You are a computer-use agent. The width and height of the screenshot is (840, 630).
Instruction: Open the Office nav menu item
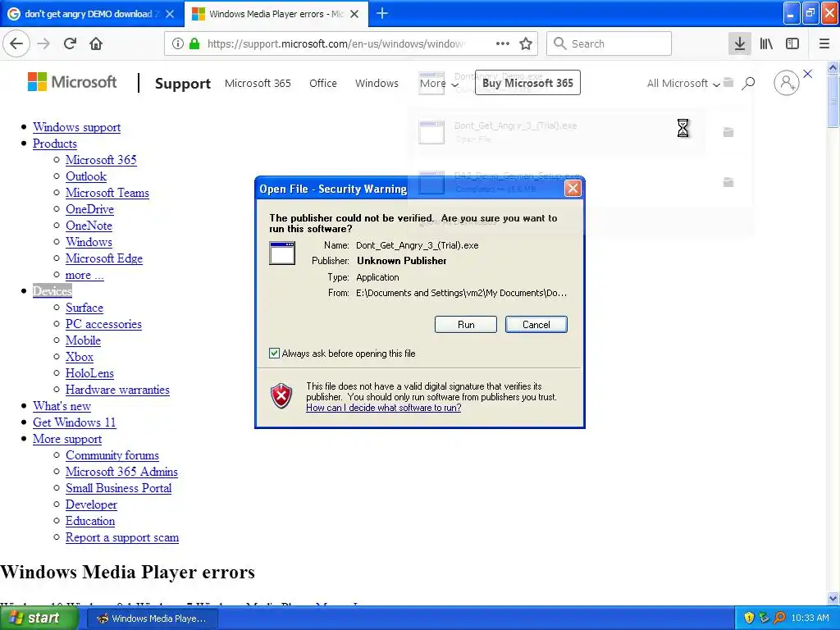(x=323, y=83)
